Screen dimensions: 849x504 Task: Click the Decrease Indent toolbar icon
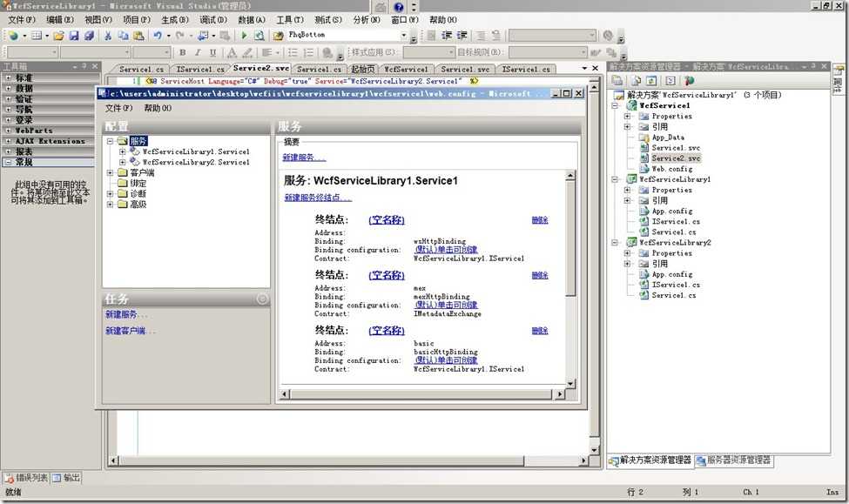point(446,35)
